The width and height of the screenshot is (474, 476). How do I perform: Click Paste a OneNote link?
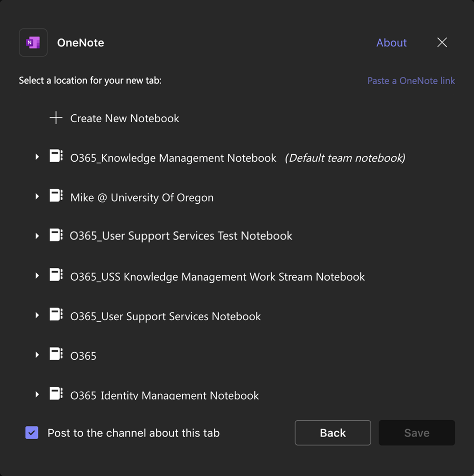pyautogui.click(x=411, y=81)
